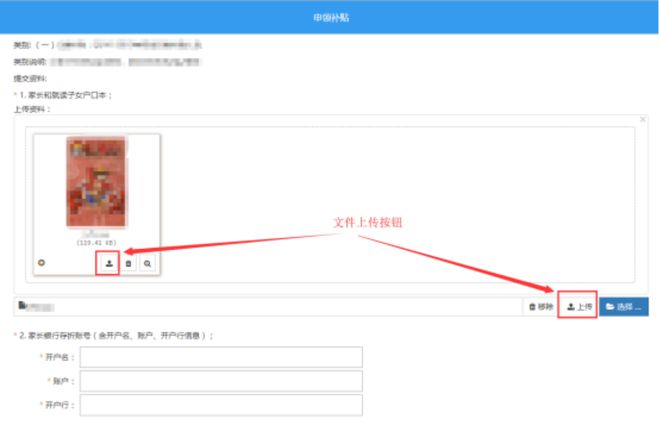660x422 pixels.
Task: Open the blue 选择 browse files button
Action: (623, 307)
